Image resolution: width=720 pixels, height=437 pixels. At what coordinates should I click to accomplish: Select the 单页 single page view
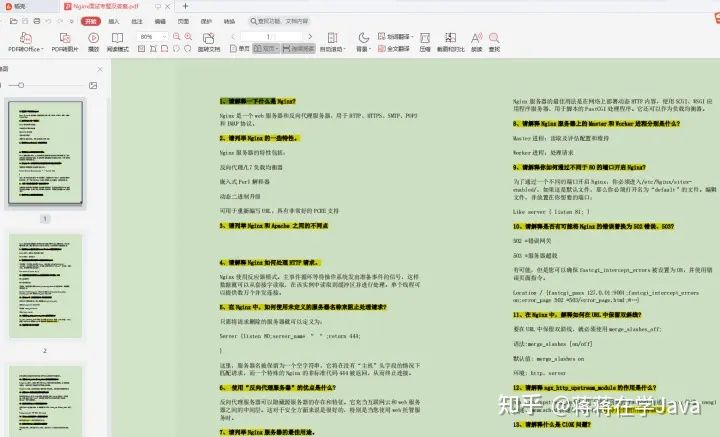coord(240,49)
